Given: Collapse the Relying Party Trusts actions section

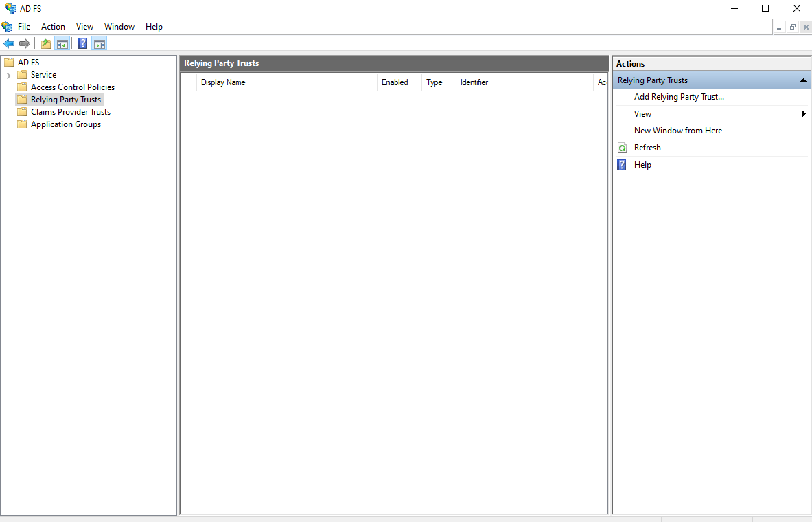Looking at the screenshot, I should pos(803,80).
